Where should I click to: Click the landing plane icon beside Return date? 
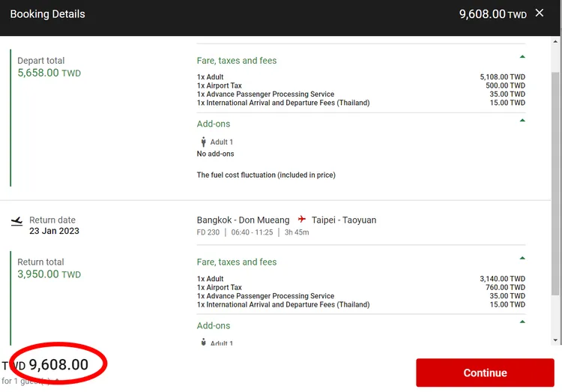(16, 221)
